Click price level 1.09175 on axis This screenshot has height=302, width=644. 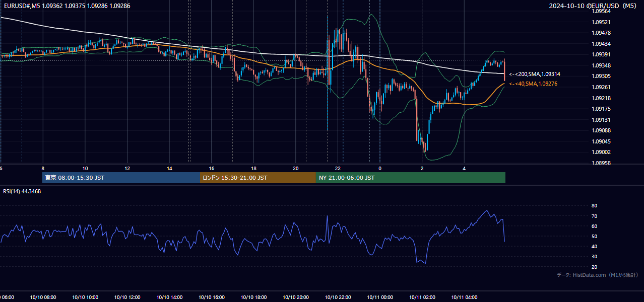601,109
